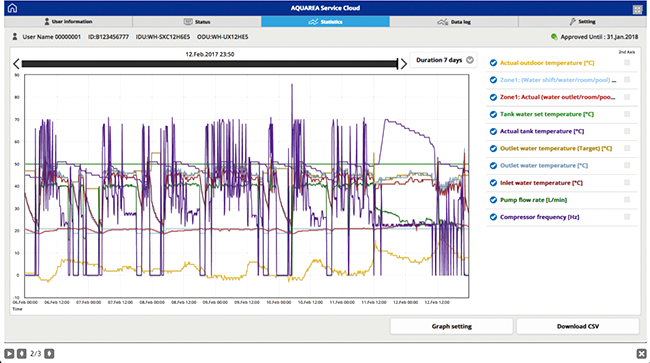Click the Download CSV button
The width and height of the screenshot is (650, 363).
tap(577, 327)
